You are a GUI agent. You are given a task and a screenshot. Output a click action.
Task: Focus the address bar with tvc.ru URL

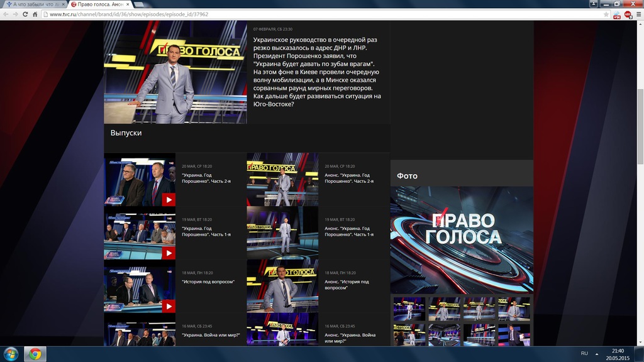(323, 14)
